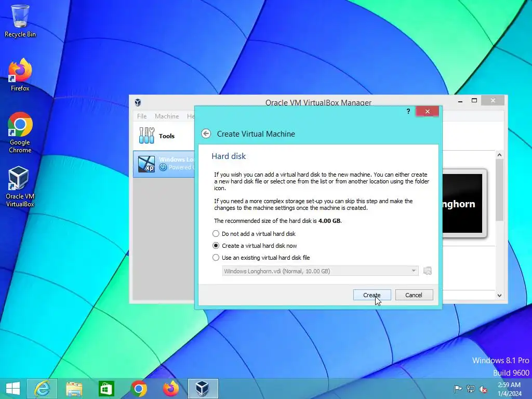This screenshot has height=399, width=532.
Task: Click the network tray icon
Action: click(471, 389)
